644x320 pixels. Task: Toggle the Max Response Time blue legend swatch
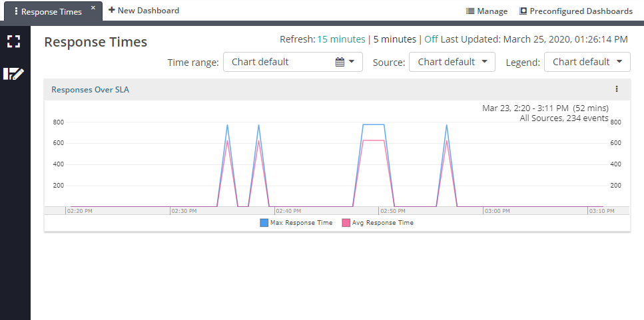click(x=264, y=223)
